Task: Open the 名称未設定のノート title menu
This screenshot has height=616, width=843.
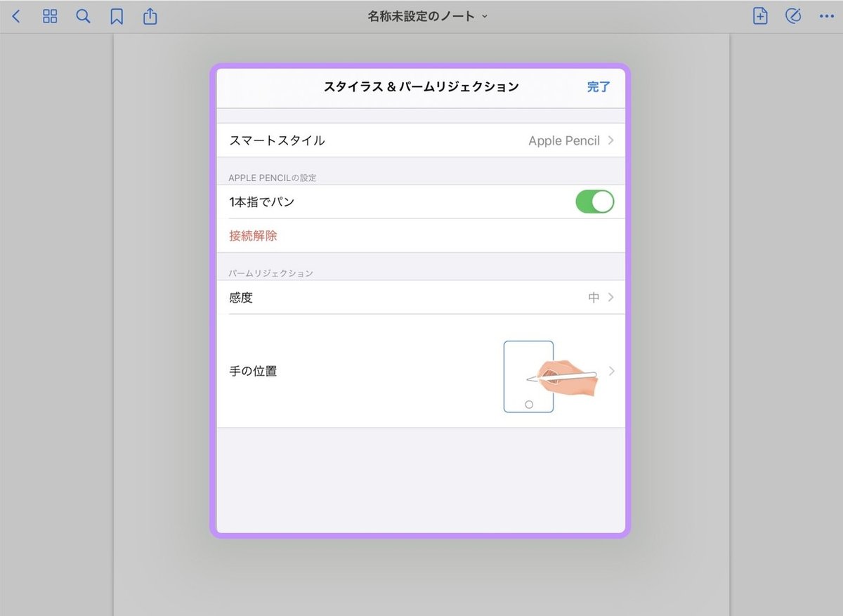Action: tap(421, 15)
